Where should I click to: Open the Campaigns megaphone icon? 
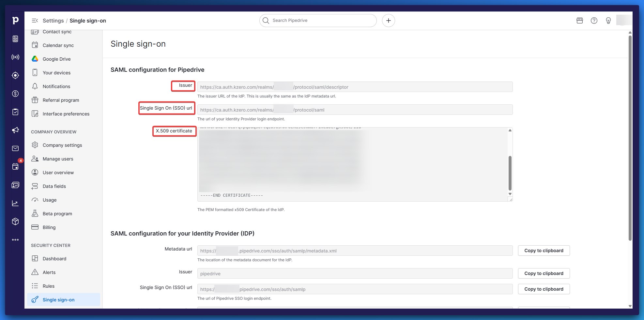(15, 130)
